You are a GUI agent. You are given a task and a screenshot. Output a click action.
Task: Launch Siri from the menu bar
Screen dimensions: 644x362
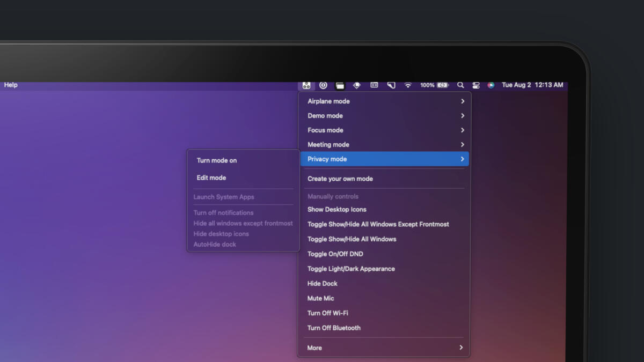[x=491, y=85]
